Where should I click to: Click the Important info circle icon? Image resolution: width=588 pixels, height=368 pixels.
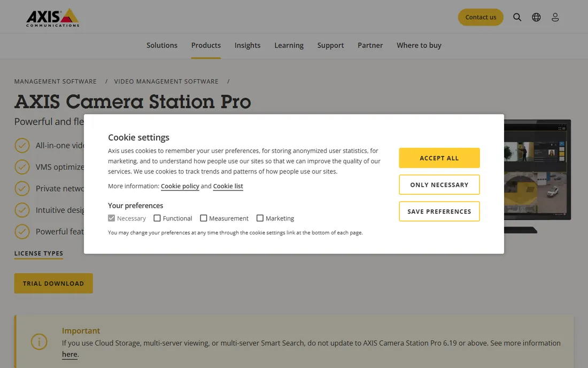tap(39, 342)
